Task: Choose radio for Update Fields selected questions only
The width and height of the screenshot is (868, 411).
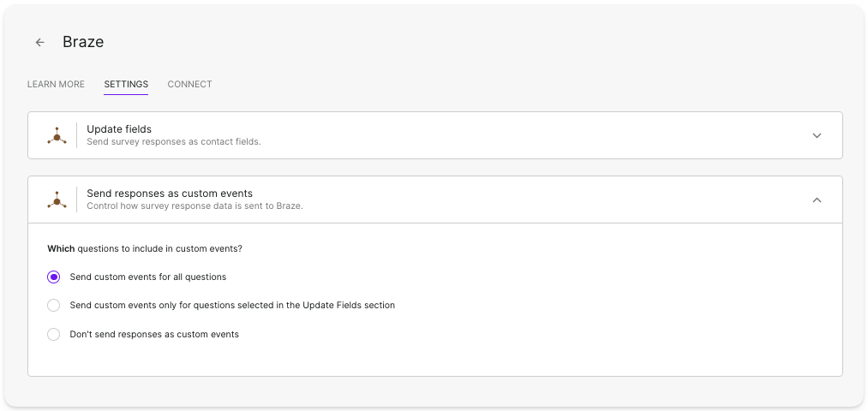Action: click(54, 305)
